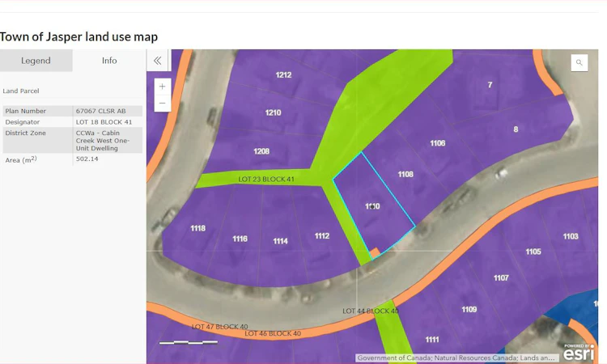Image resolution: width=607 pixels, height=364 pixels.
Task: Click the Esri logo
Action: click(579, 352)
